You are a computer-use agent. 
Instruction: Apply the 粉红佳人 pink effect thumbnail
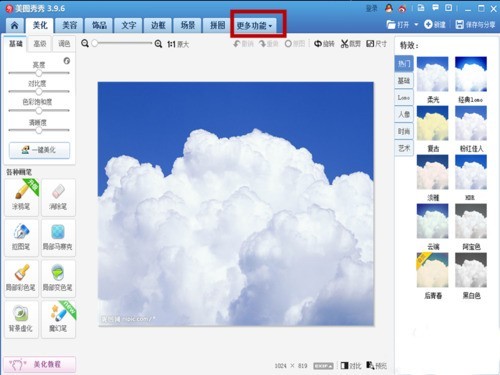pos(471,123)
